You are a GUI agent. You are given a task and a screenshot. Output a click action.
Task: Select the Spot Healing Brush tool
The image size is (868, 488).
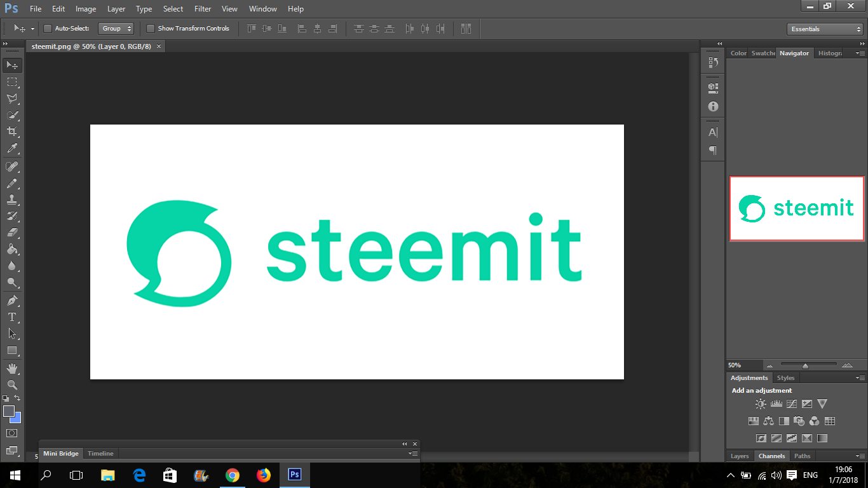(x=12, y=166)
